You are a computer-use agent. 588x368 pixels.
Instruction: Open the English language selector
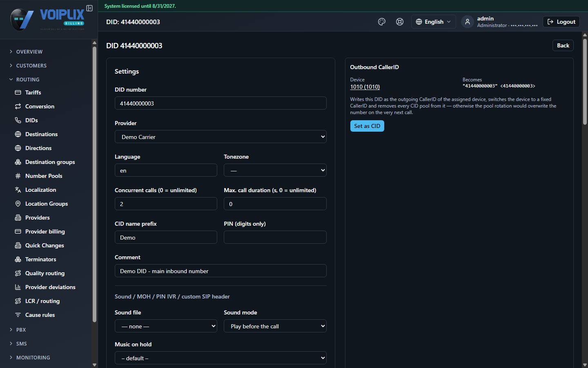(433, 22)
